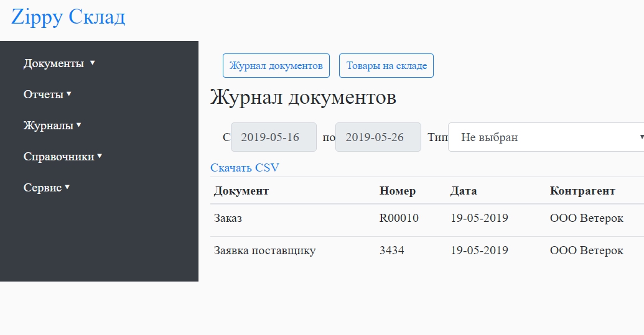644x335 pixels.
Task: Download the journal via Скачать CSV
Action: 245,168
